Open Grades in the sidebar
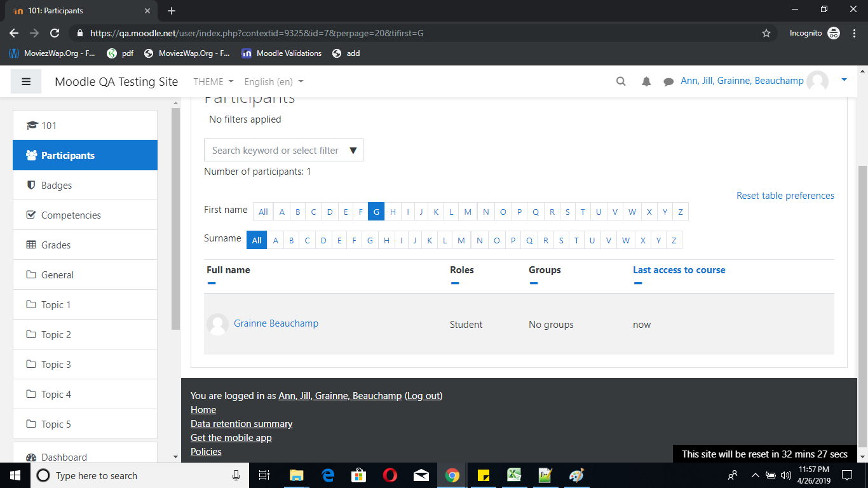 click(85, 245)
